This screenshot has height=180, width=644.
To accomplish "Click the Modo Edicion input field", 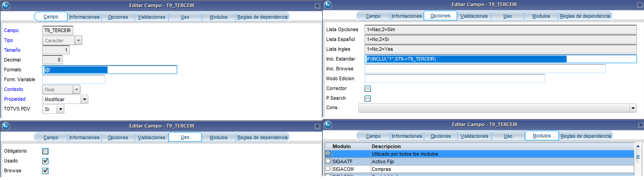I will [x=455, y=78].
